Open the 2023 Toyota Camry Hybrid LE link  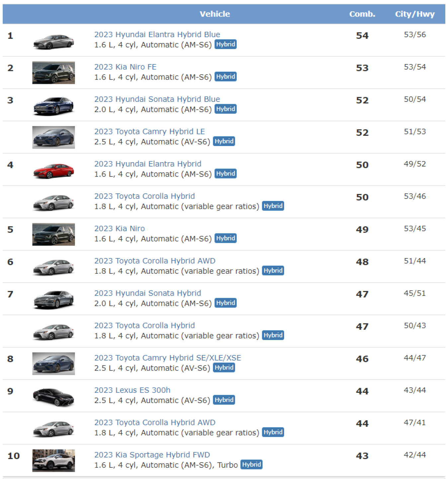click(149, 132)
